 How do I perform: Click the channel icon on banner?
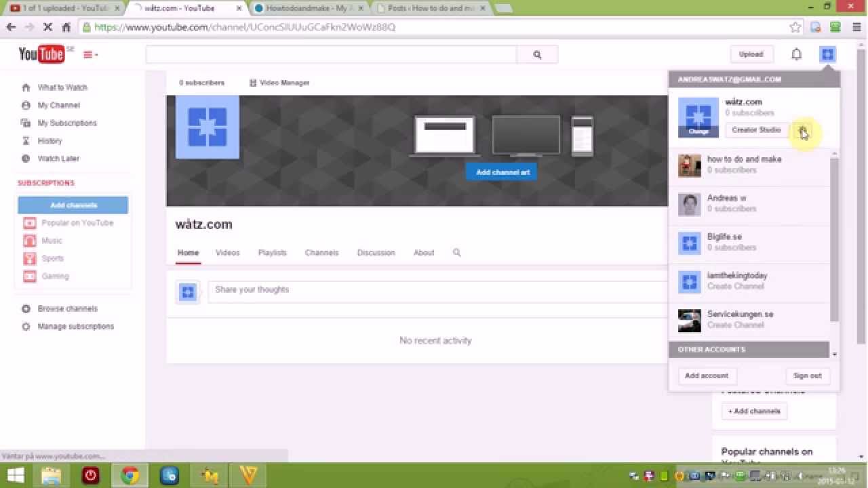[208, 127]
